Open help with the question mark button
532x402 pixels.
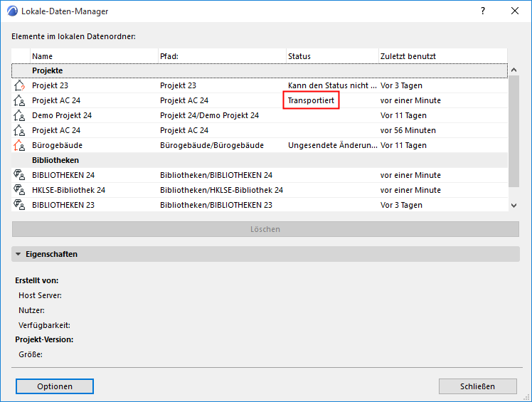pos(483,11)
